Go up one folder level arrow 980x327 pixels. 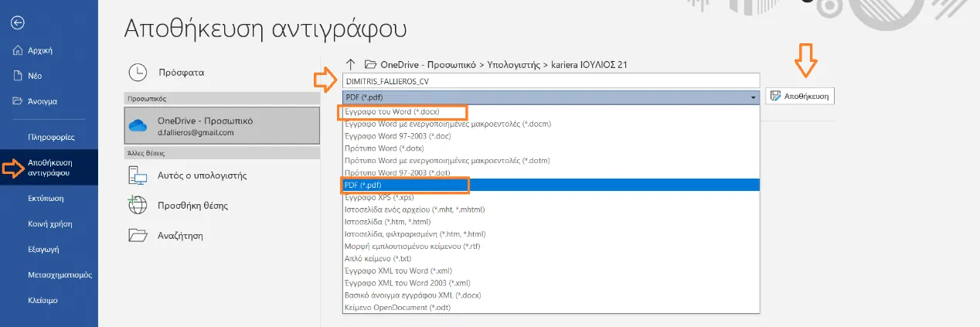[350, 64]
